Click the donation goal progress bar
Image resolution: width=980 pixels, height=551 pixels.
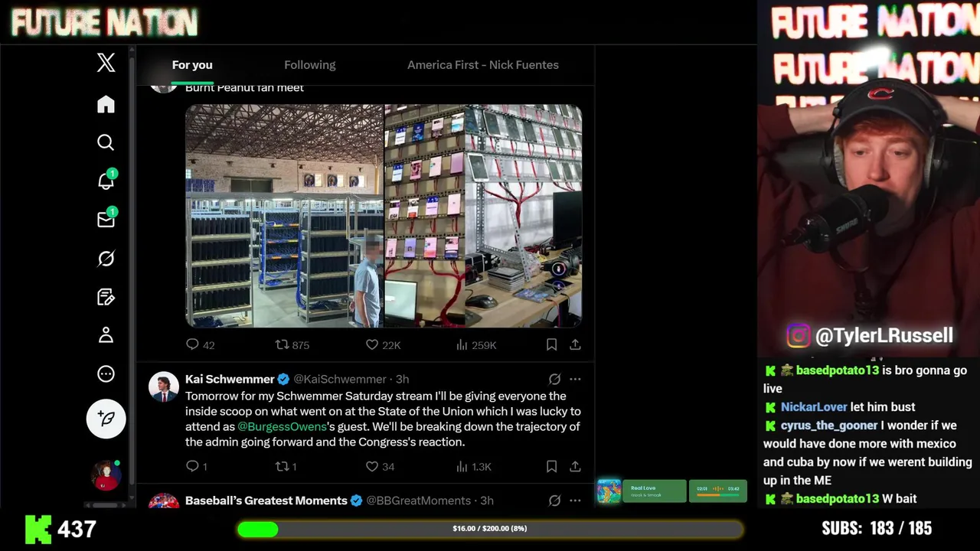490,529
